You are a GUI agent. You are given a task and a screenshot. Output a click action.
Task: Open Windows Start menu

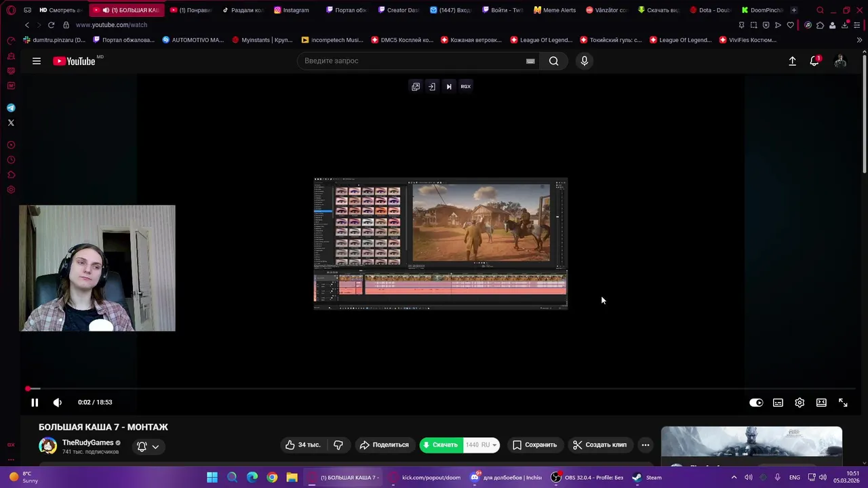212,477
